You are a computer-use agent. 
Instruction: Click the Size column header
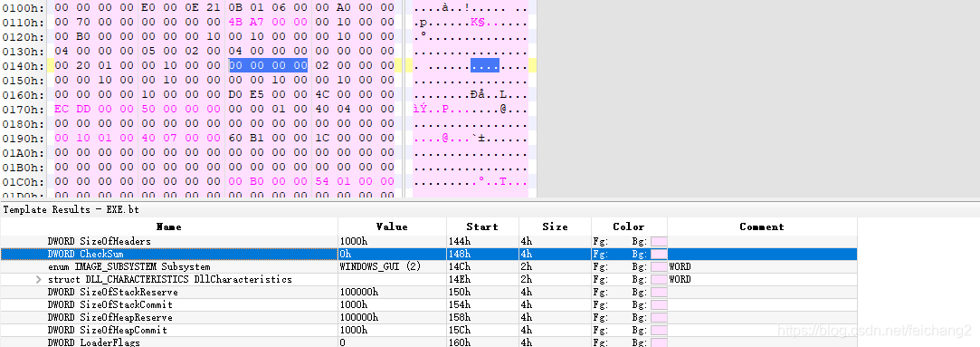[x=555, y=227]
